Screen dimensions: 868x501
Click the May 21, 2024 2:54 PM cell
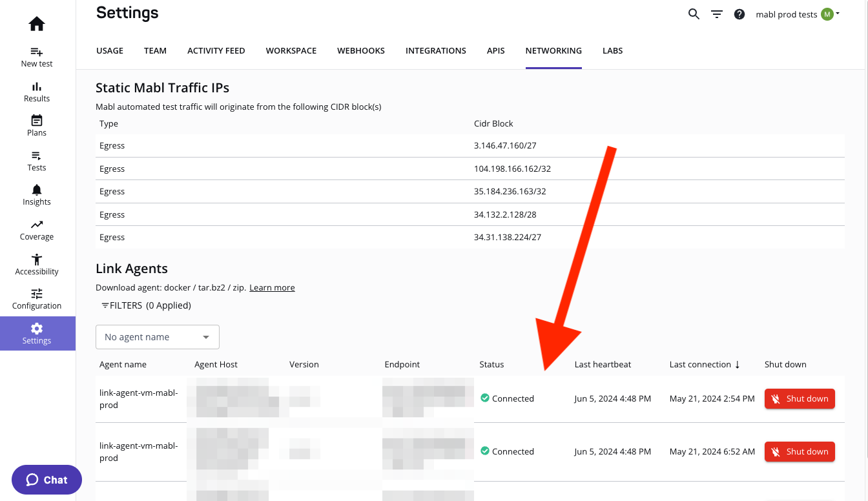712,399
